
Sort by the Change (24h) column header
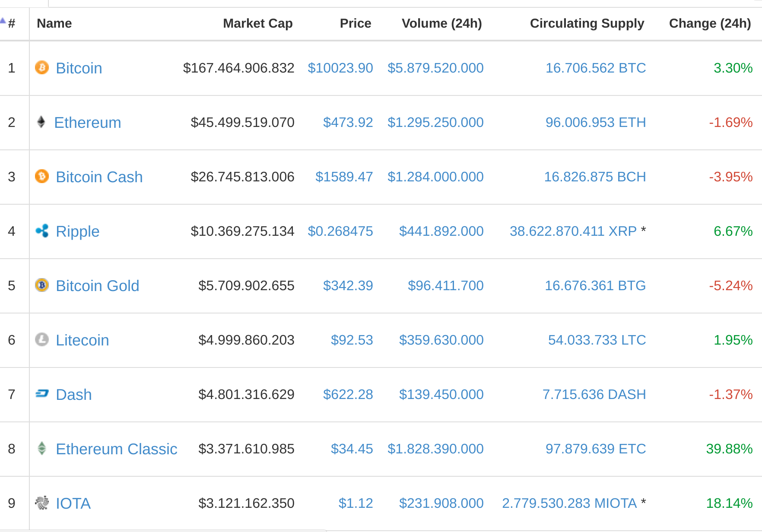pyautogui.click(x=710, y=23)
